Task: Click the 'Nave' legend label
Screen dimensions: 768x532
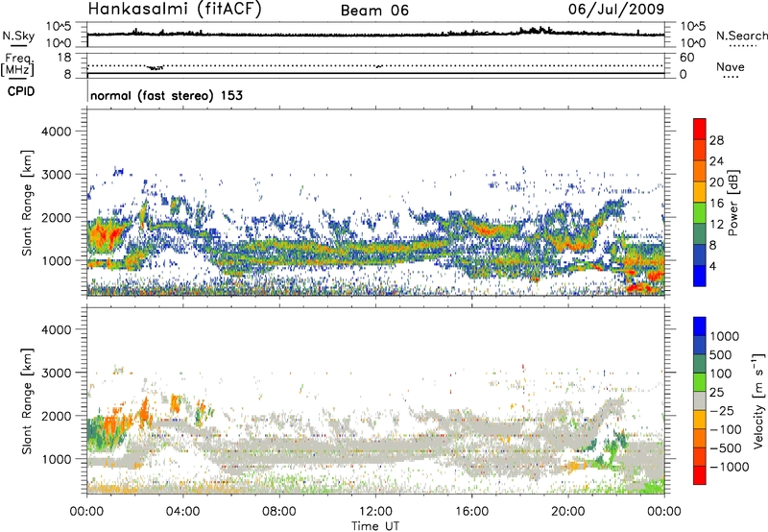Action: click(x=731, y=66)
